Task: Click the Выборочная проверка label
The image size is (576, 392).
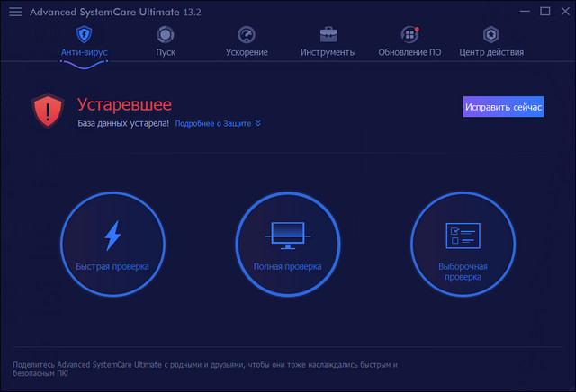Action: [463, 272]
